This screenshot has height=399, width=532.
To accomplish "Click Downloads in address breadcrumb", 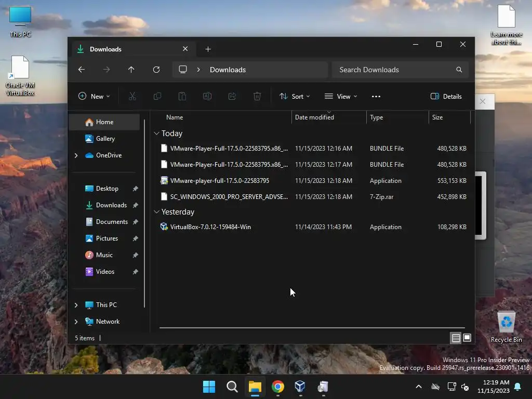I will tap(228, 70).
